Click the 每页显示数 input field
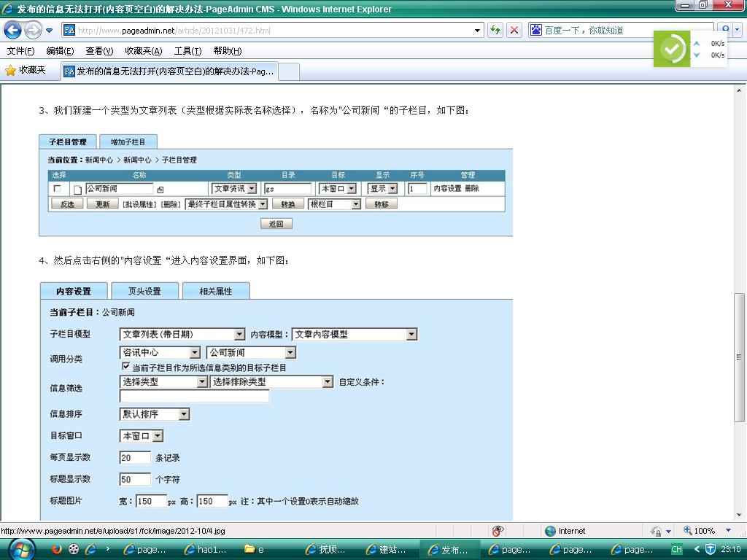 135,458
